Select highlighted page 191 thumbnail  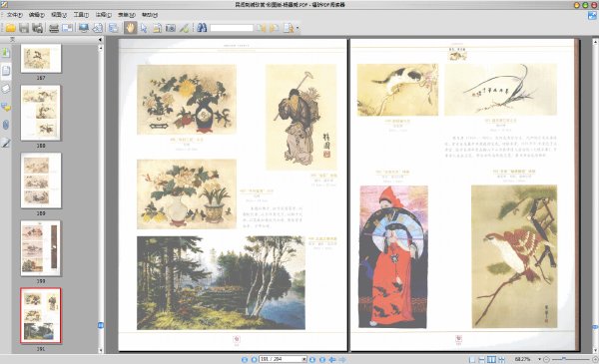[x=41, y=315]
